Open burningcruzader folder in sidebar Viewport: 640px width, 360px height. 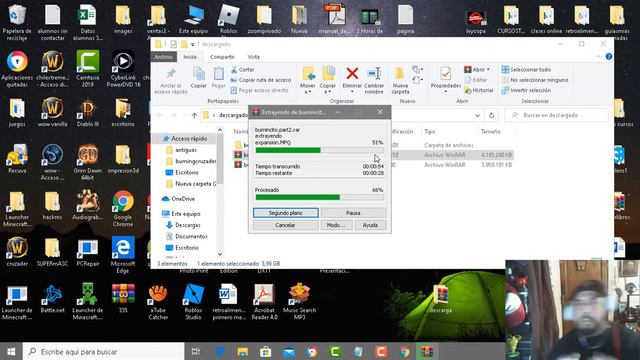click(x=191, y=161)
